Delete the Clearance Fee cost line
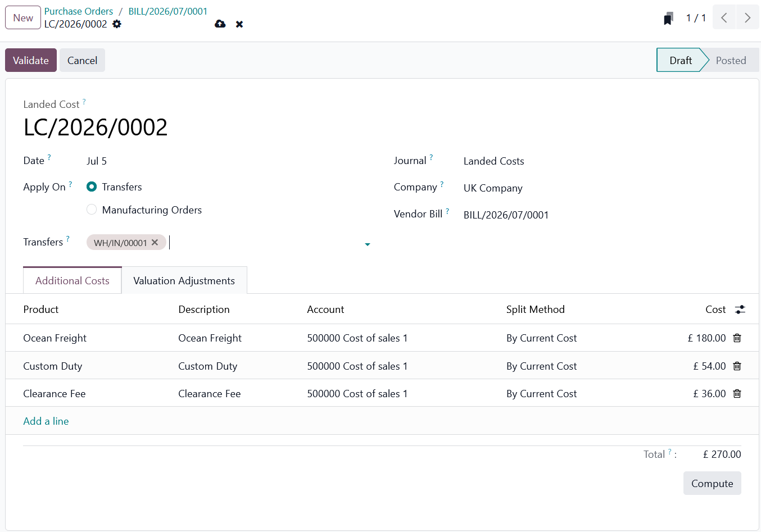The width and height of the screenshot is (761, 532). pyautogui.click(x=737, y=393)
